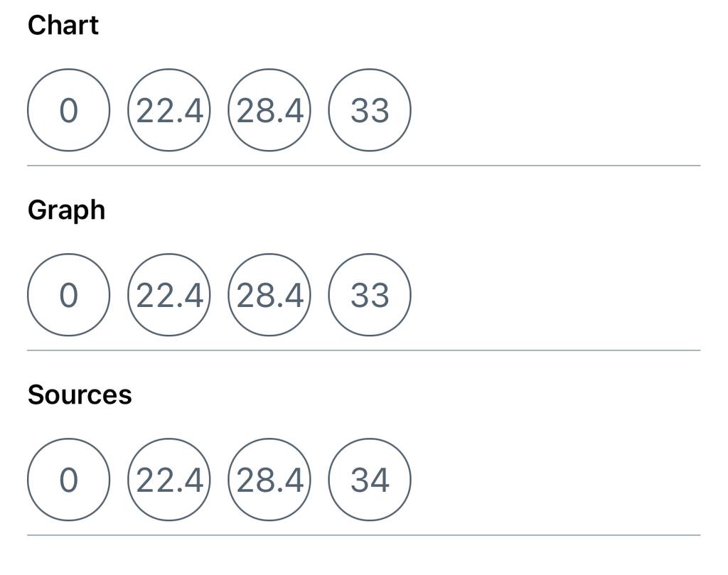Click the Sources section heading

[80, 395]
